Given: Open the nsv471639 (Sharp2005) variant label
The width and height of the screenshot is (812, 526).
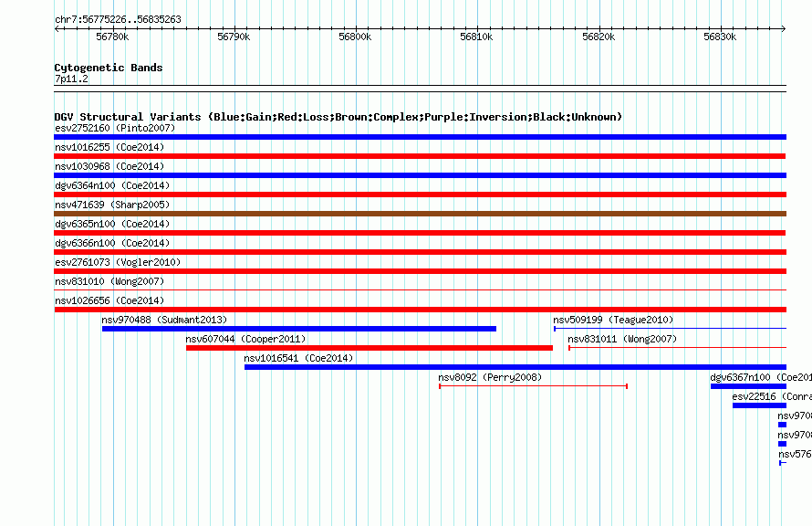Looking at the screenshot, I should click(x=112, y=205).
